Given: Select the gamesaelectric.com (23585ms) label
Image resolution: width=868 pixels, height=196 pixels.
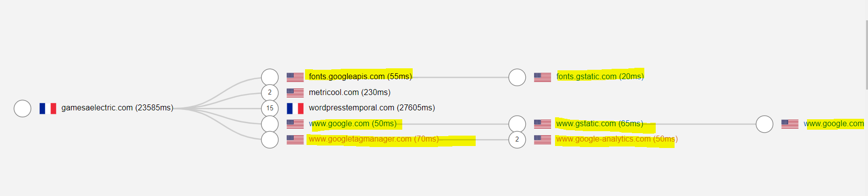Looking at the screenshot, I should pos(117,107).
